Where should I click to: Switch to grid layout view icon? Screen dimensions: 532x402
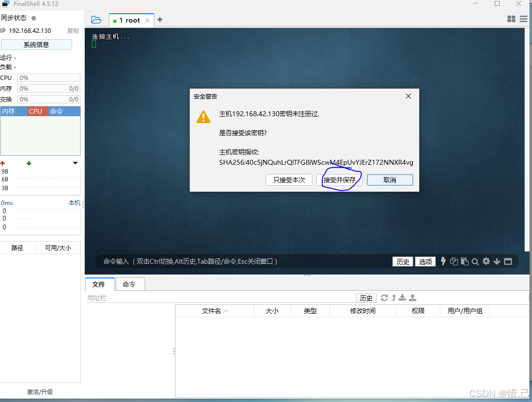click(511, 19)
